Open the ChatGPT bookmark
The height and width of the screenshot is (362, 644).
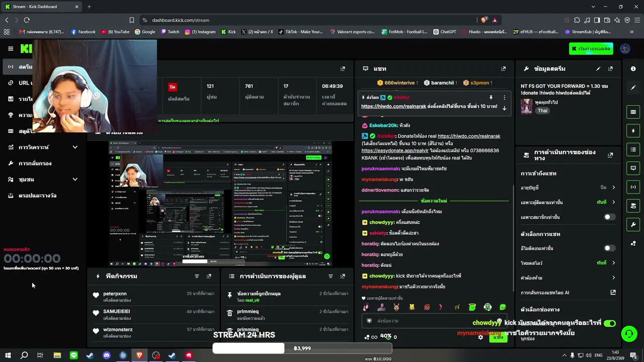pos(444,32)
